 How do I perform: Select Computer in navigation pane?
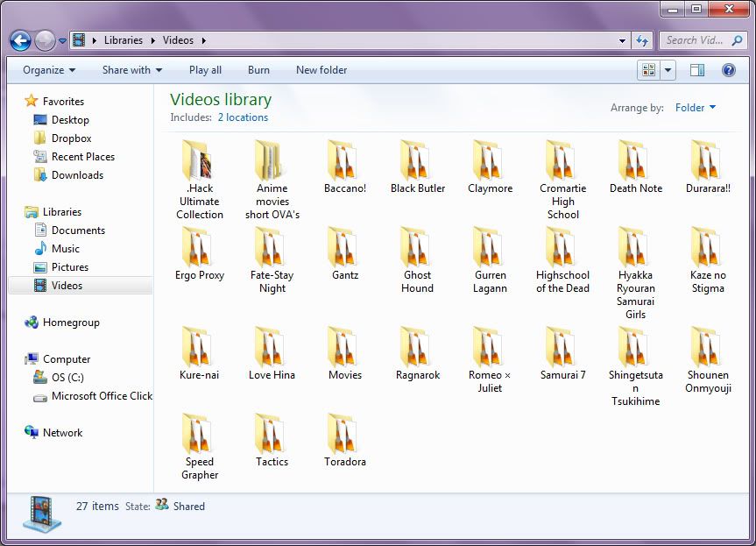coord(57,358)
